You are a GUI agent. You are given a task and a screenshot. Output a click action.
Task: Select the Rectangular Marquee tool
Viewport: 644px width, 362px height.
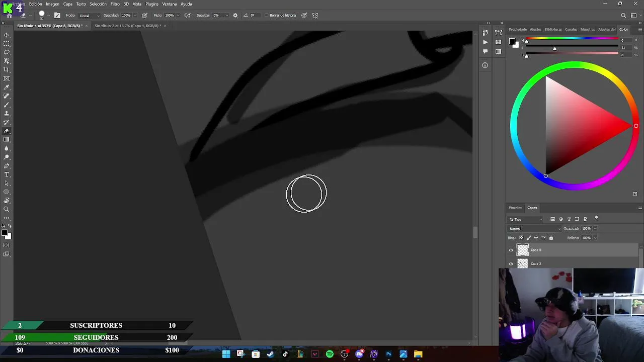coord(7,44)
